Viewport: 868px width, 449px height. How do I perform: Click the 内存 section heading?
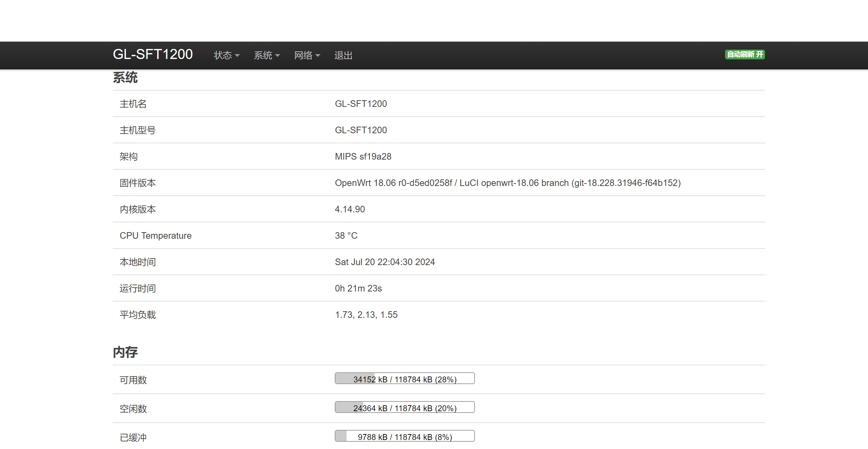point(125,351)
